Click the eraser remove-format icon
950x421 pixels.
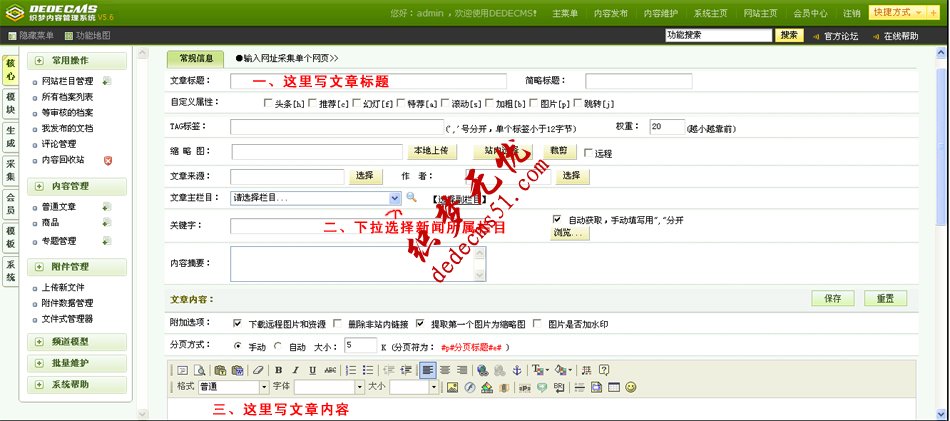point(258,370)
